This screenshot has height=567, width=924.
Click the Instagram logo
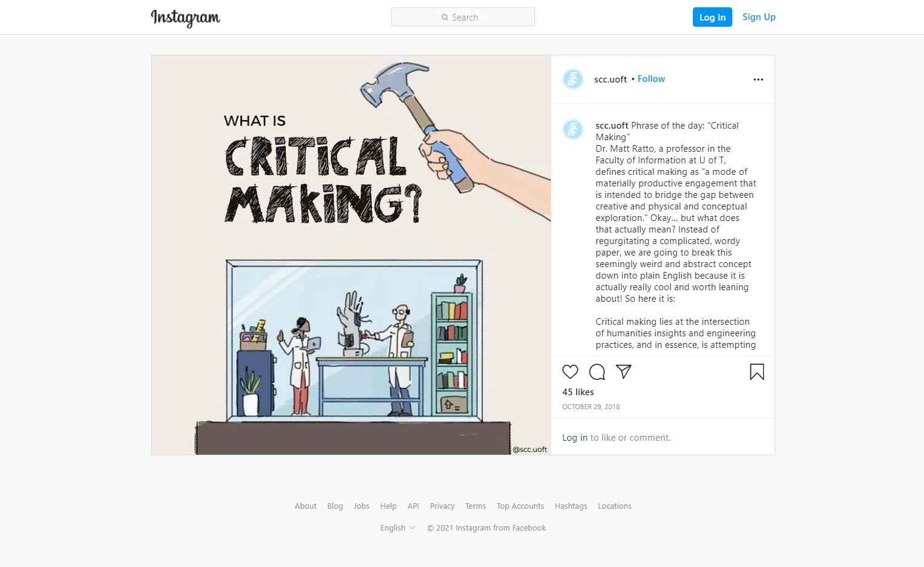point(186,18)
